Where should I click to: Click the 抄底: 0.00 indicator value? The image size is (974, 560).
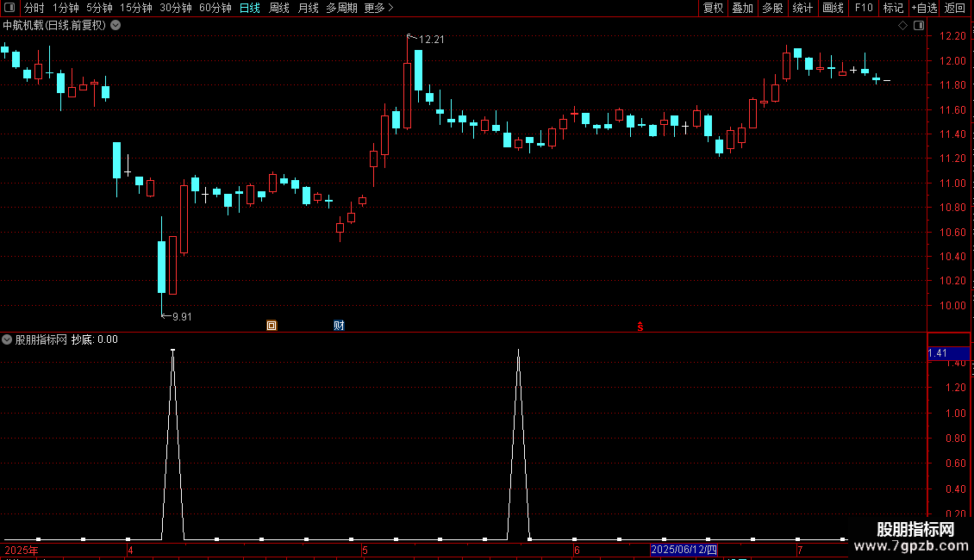(95, 339)
